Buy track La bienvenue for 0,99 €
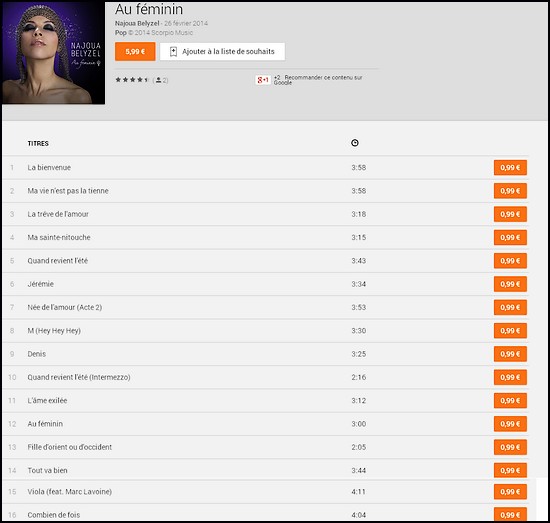This screenshot has width=550, height=523. pyautogui.click(x=510, y=168)
